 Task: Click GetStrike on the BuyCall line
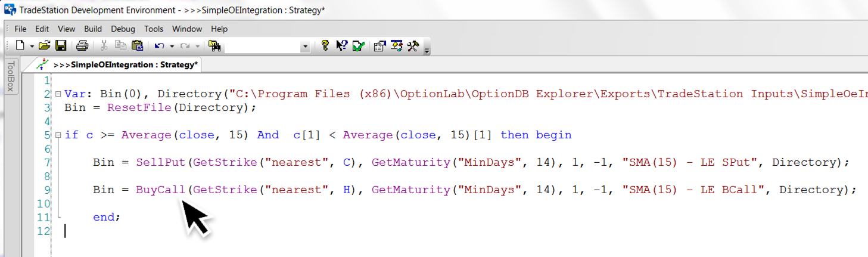[x=224, y=190]
